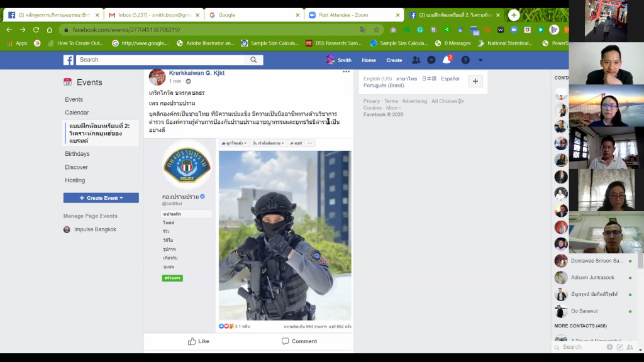Click the Events calendar icon in sidebar
The image size is (644, 362).
(x=67, y=82)
